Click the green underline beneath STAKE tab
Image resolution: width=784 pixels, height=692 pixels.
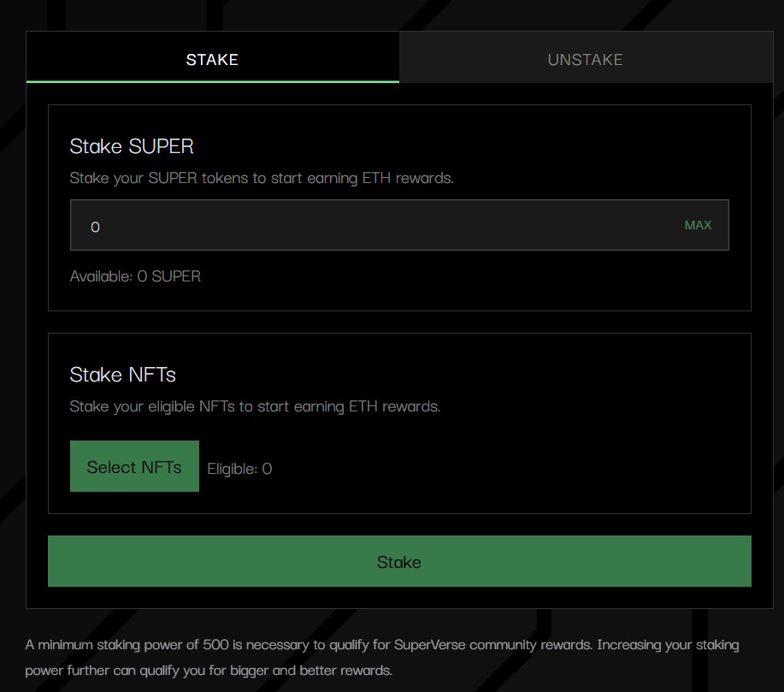click(212, 81)
